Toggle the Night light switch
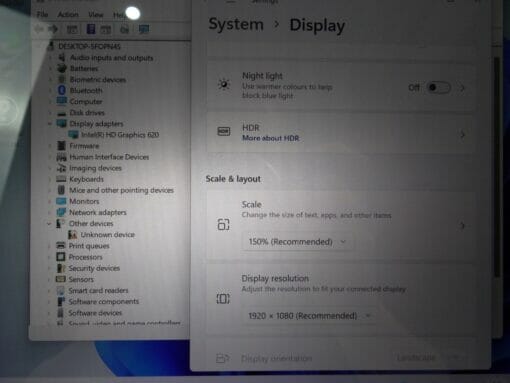Viewport: 510px width, 383px height. [x=439, y=88]
